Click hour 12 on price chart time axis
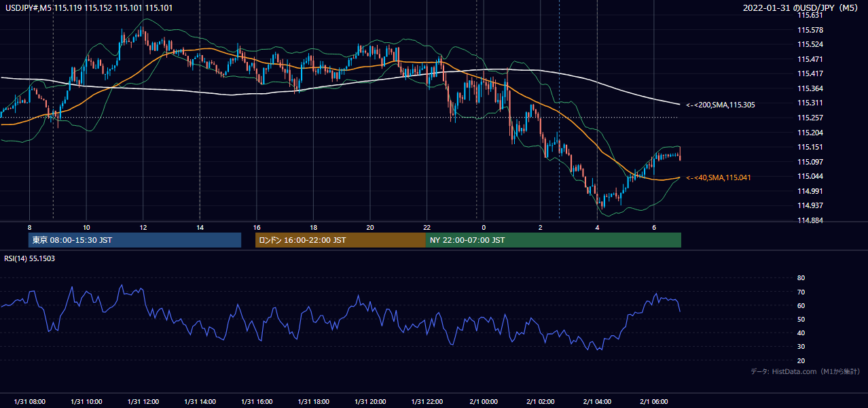 (x=143, y=227)
